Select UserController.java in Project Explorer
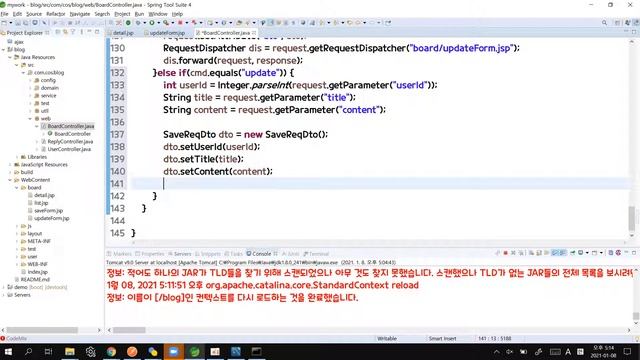The width and height of the screenshot is (640, 360). [69, 149]
